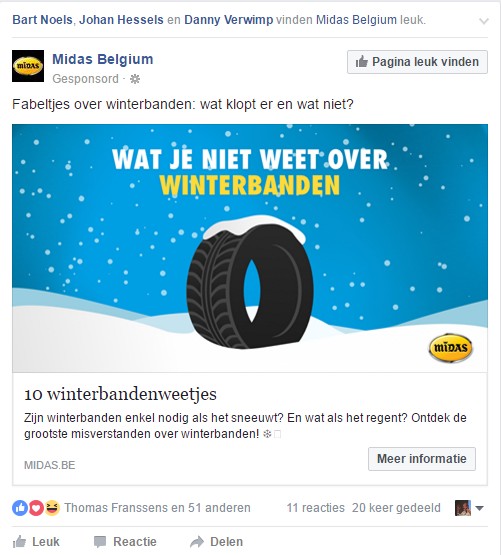Click the blue thumbs-up reaction icon
501x555 pixels.
click(x=20, y=508)
